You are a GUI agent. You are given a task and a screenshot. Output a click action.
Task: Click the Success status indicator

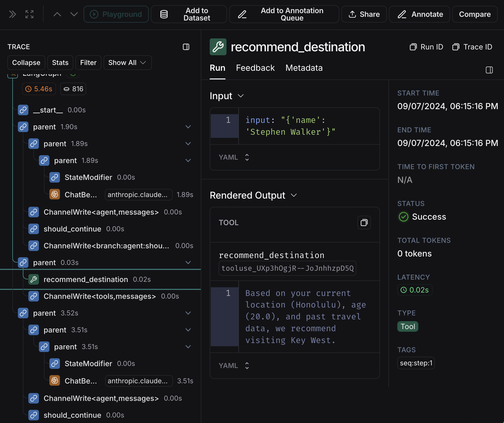(x=422, y=217)
